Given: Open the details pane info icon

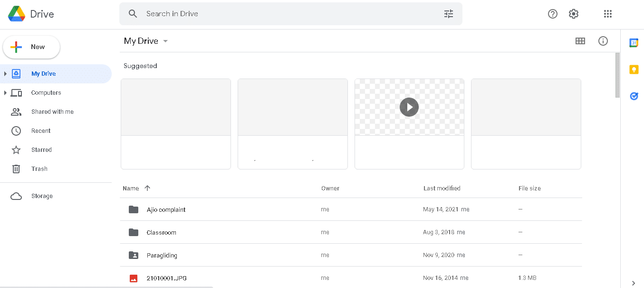Looking at the screenshot, I should click(603, 41).
